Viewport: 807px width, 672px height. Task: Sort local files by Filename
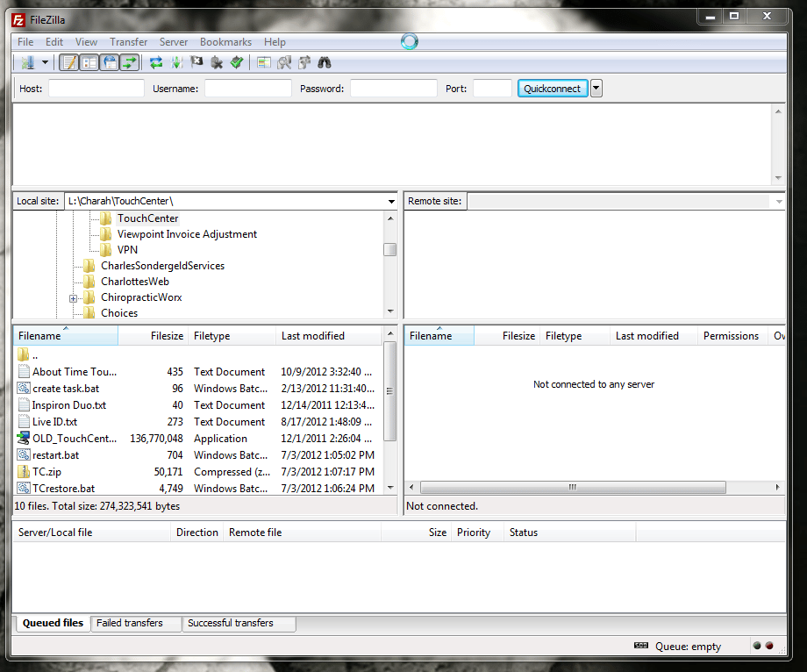pos(66,336)
